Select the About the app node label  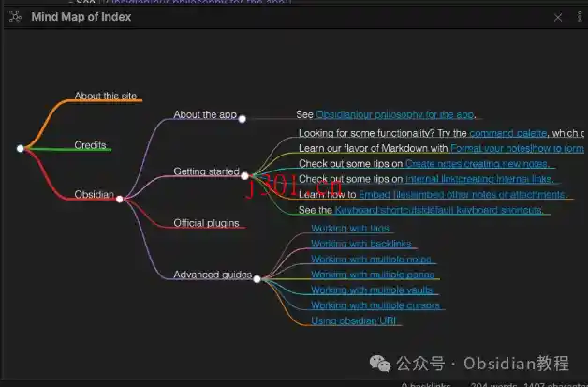point(205,114)
